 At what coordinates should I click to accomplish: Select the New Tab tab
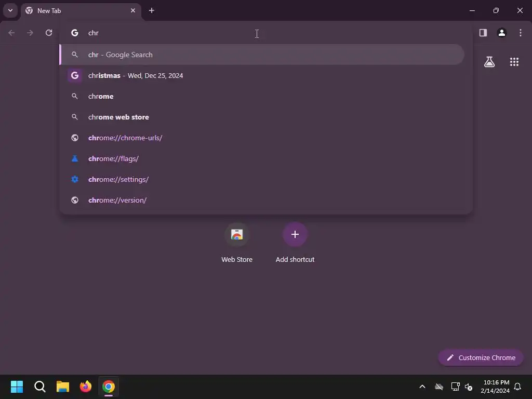click(81, 11)
